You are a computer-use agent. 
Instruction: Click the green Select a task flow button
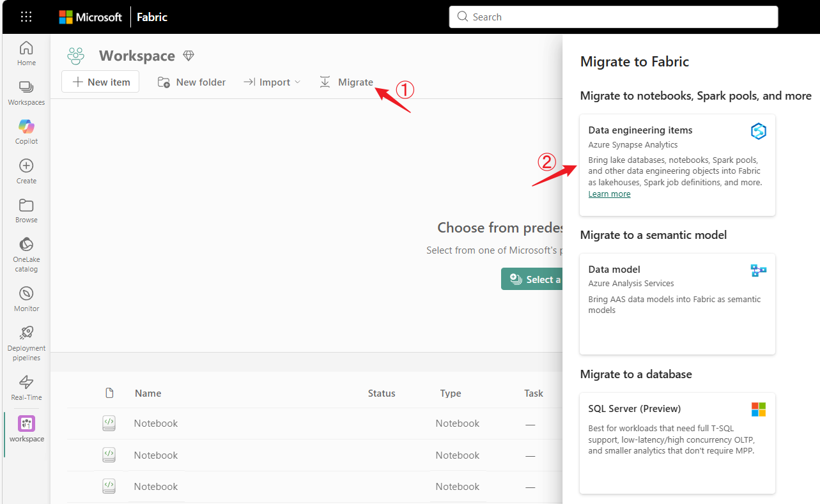532,279
